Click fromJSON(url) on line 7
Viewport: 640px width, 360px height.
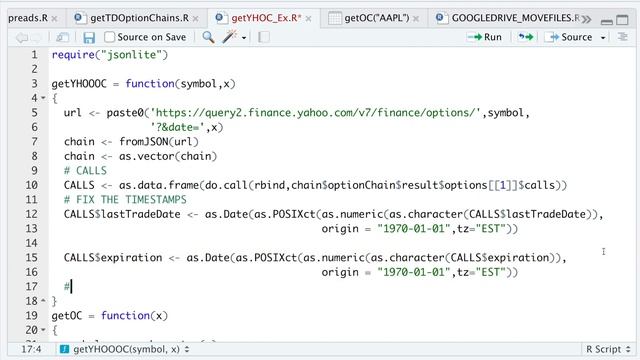pos(159,142)
